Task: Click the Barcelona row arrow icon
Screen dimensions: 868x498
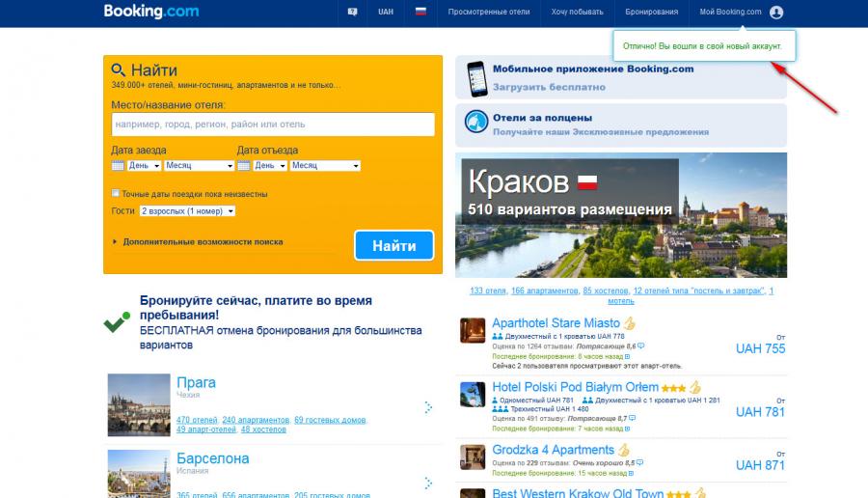Action: click(428, 484)
